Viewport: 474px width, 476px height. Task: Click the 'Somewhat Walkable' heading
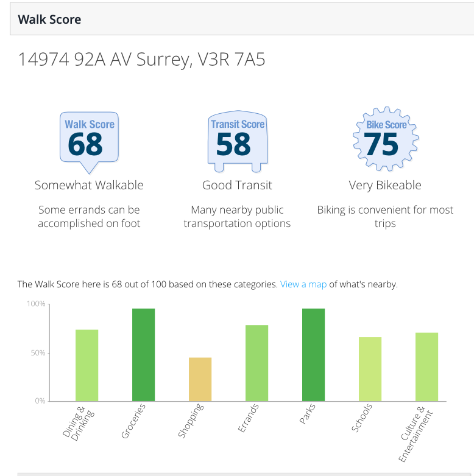89,185
